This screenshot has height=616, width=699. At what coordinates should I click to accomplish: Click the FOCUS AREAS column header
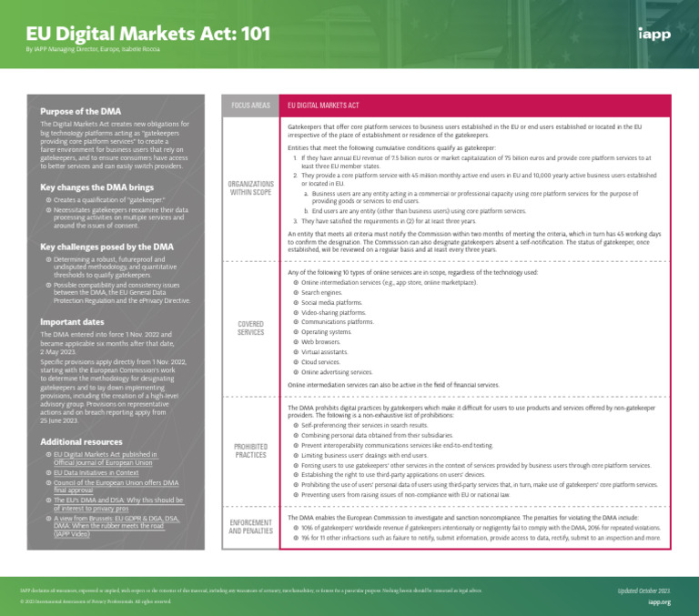(250, 106)
